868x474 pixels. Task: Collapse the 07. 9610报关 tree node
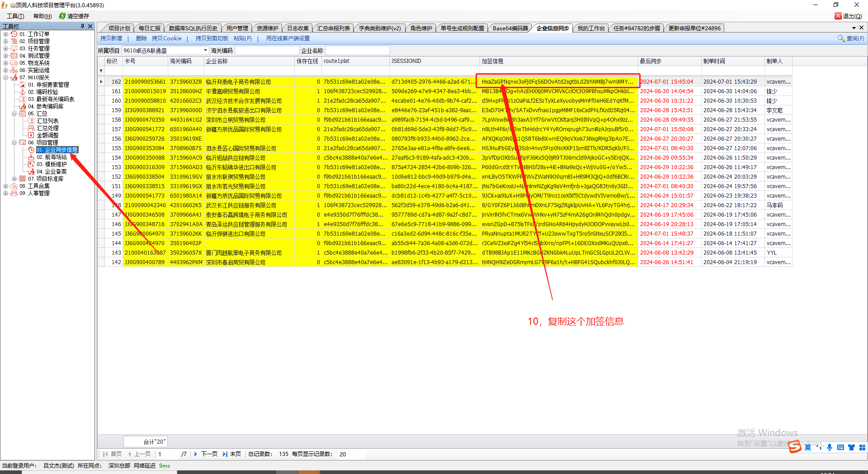tap(5, 77)
